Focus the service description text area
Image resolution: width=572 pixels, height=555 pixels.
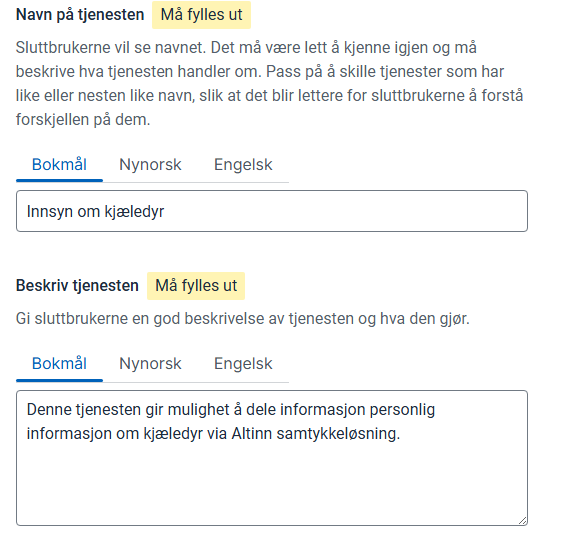[x=272, y=458]
